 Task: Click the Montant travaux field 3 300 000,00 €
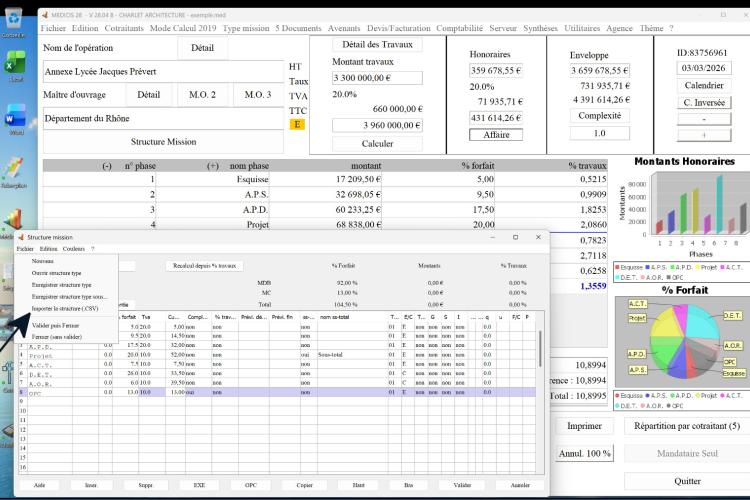click(377, 78)
